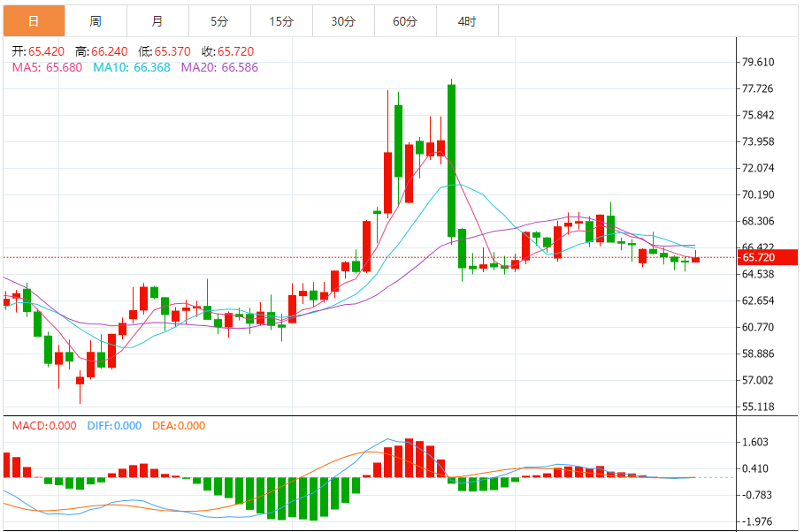This screenshot has width=804, height=532.
Task: Choose the 60分 interval tab
Action: [x=405, y=21]
